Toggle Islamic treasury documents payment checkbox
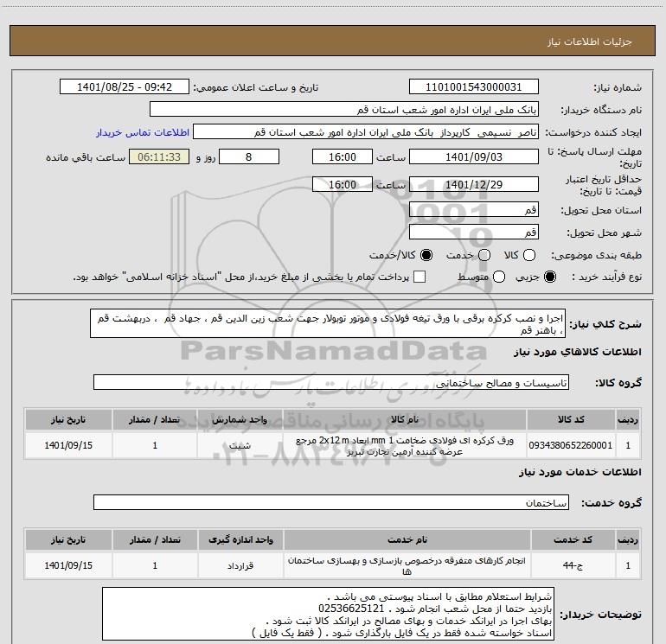The image size is (666, 644). pos(419,277)
